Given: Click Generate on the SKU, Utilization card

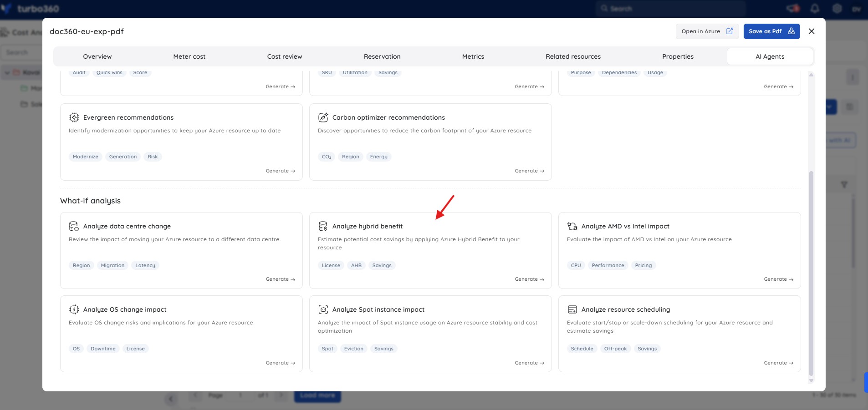Looking at the screenshot, I should [x=530, y=86].
